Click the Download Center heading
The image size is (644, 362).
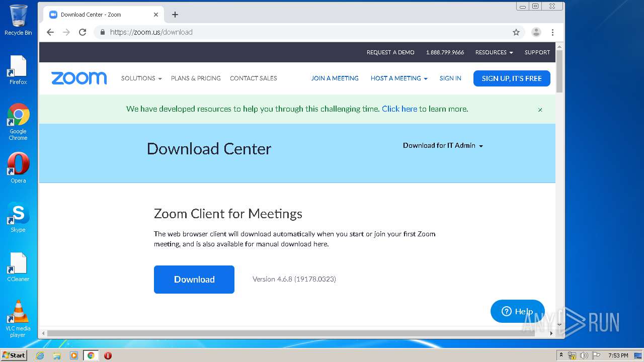click(209, 149)
